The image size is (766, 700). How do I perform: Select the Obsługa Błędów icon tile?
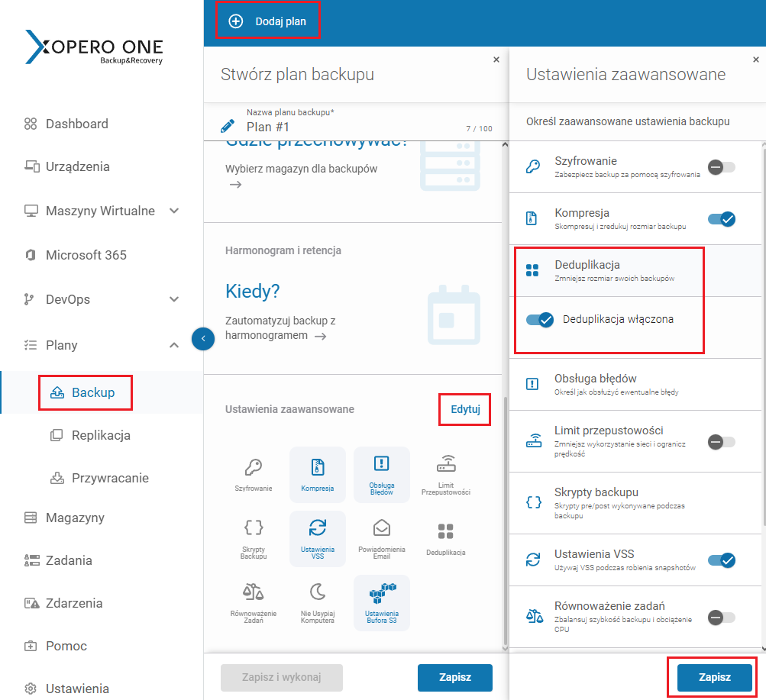381,474
